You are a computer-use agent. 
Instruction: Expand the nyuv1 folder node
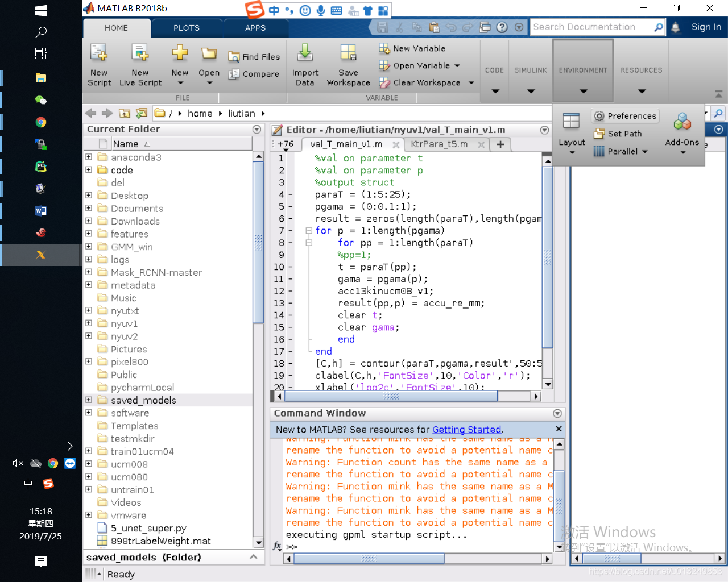[x=89, y=323]
